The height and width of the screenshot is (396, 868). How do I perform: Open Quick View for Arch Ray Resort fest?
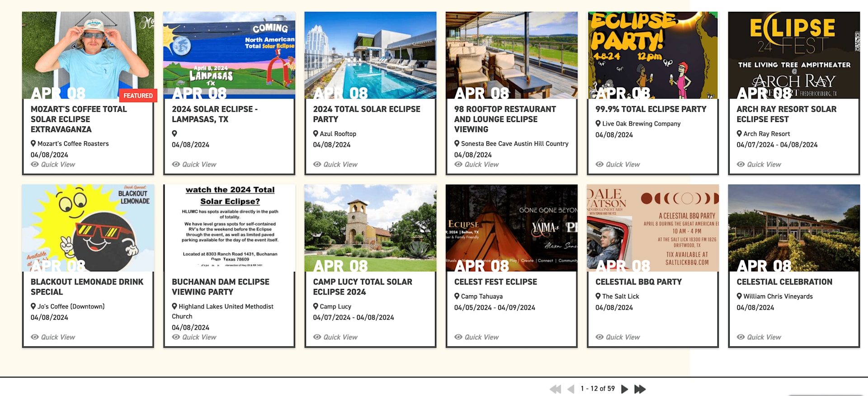tap(759, 164)
